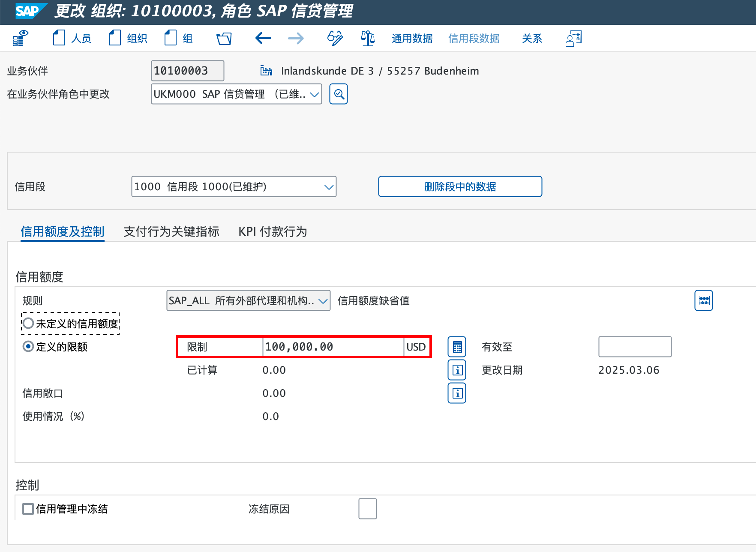This screenshot has height=552, width=756.
Task: Go forward with right arrow
Action: click(x=296, y=39)
